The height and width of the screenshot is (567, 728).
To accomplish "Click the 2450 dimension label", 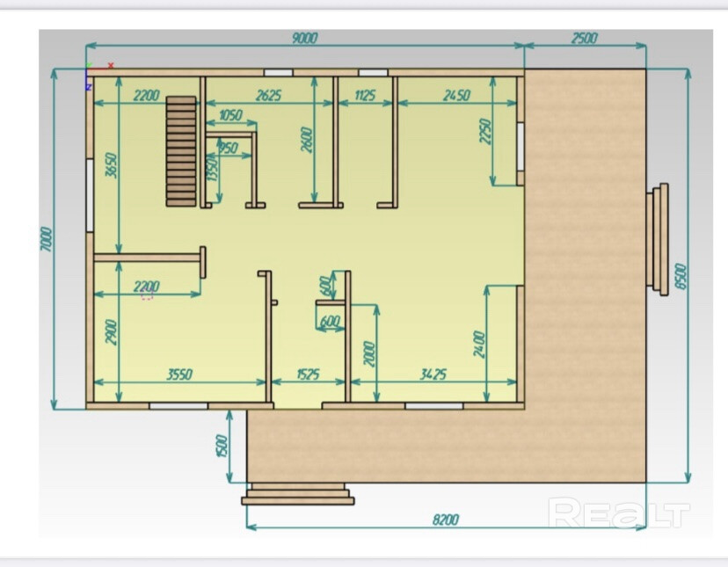I will pyautogui.click(x=456, y=96).
